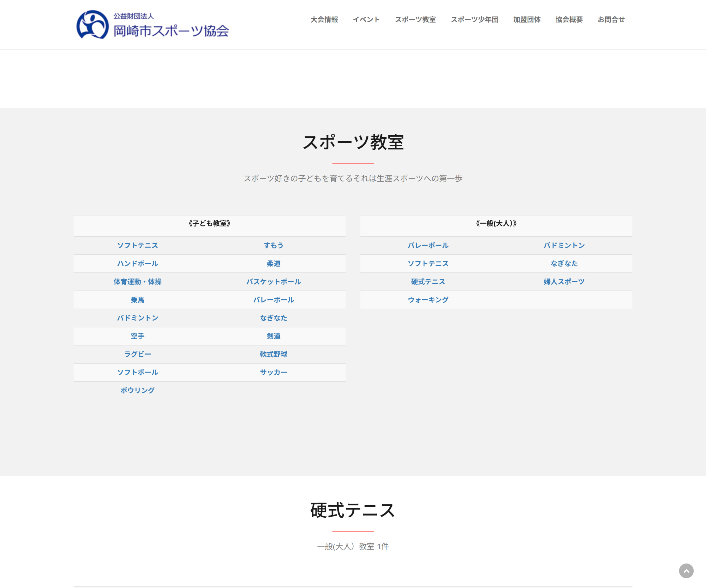Click the scroll-to-top arrow button
The image size is (706, 588).
click(x=686, y=571)
